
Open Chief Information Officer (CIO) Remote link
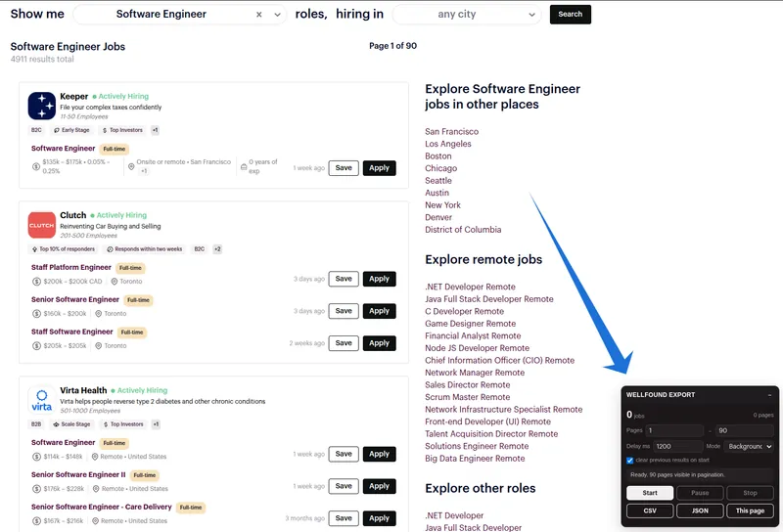coord(499,360)
